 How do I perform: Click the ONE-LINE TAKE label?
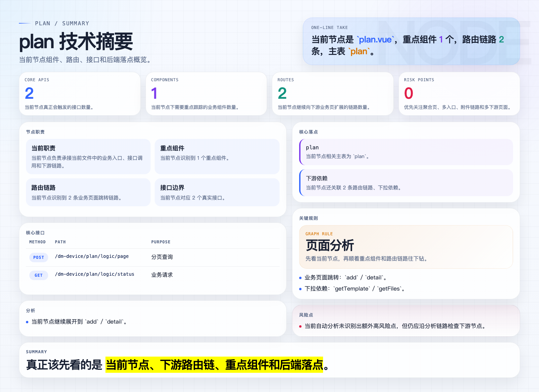point(329,28)
